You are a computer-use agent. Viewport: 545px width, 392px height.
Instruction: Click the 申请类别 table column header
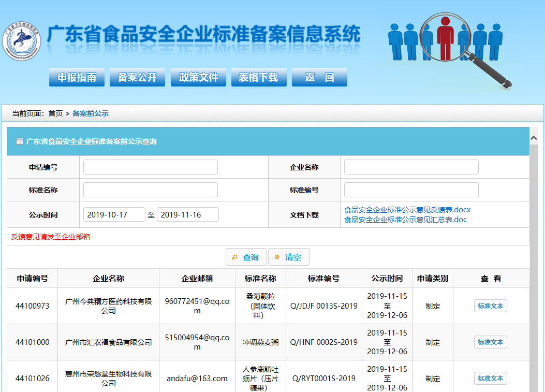(433, 278)
